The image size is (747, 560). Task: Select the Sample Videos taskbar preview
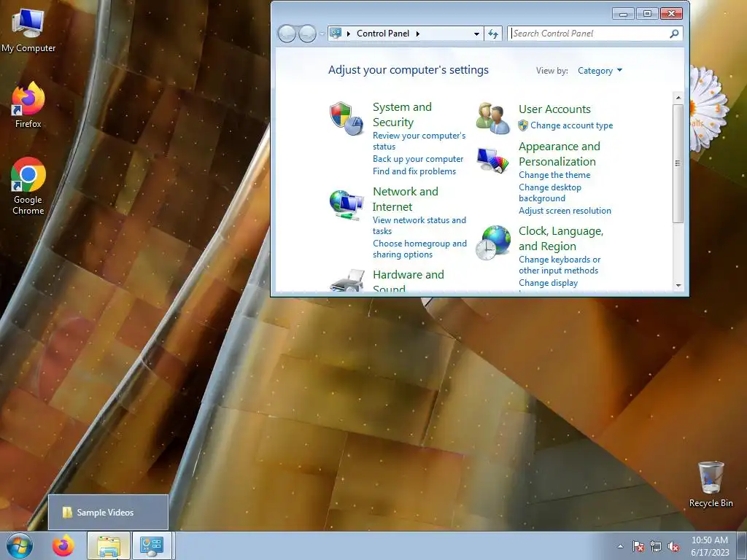108,513
